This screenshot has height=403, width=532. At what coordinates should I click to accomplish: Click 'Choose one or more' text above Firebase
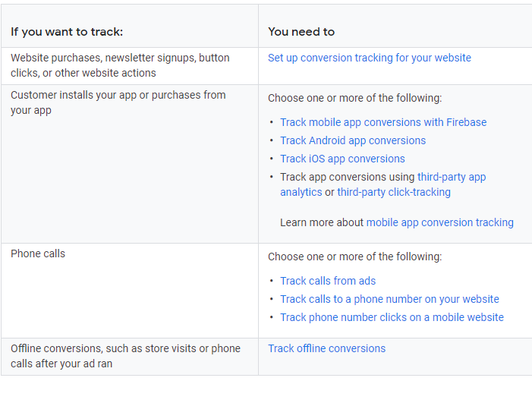click(354, 98)
